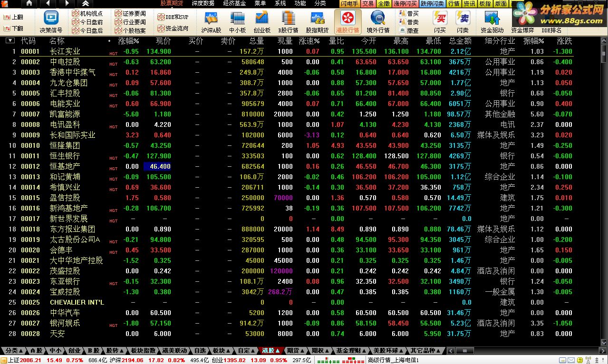Switch to 板块指数 bottom tab

coord(143,351)
